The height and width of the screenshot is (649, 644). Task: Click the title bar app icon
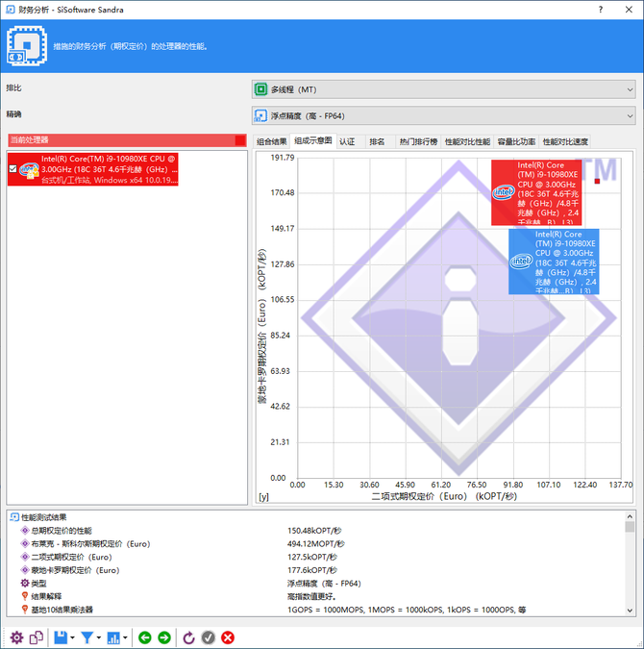click(x=11, y=10)
